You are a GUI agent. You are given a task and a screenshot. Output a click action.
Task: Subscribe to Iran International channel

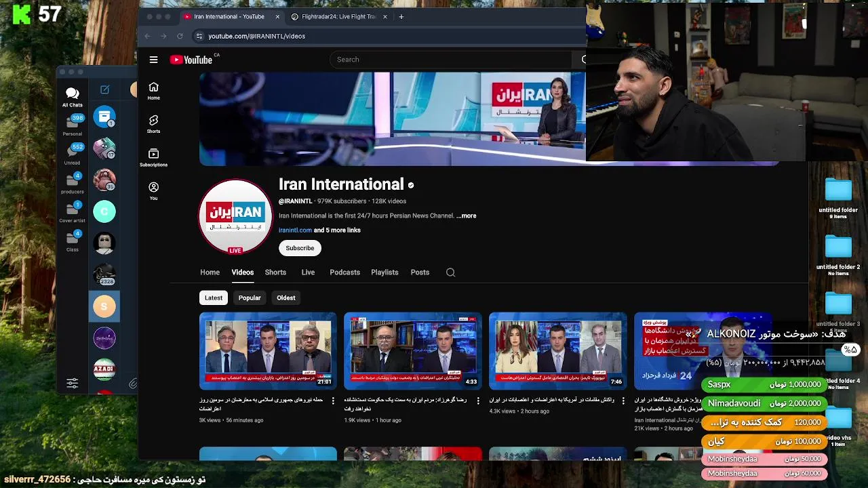coord(300,248)
